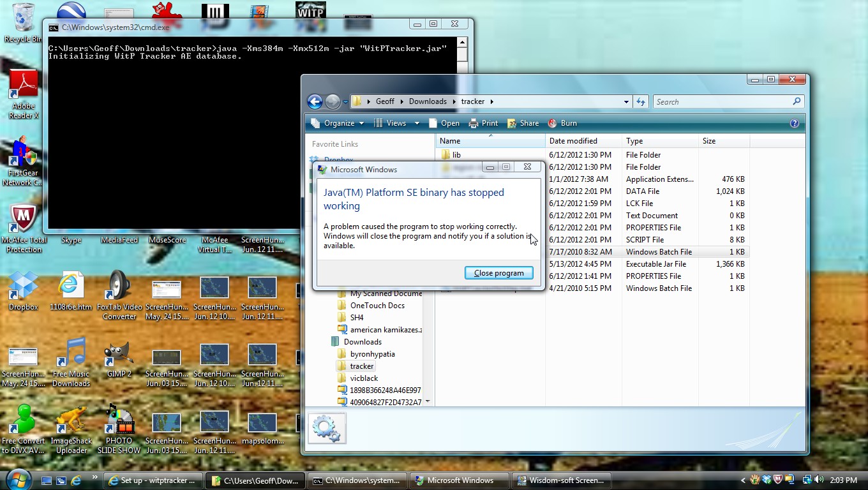Click Geoff in the address breadcrumb

(x=385, y=101)
